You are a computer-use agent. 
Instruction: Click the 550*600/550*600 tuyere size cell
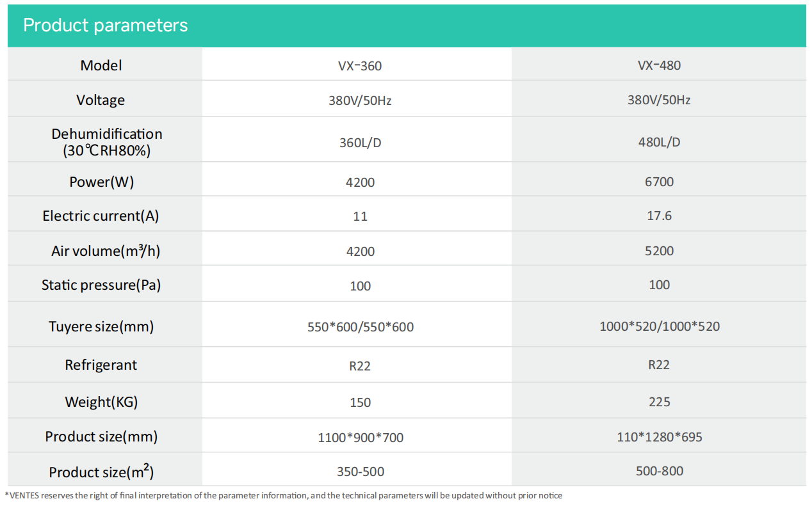tap(360, 327)
